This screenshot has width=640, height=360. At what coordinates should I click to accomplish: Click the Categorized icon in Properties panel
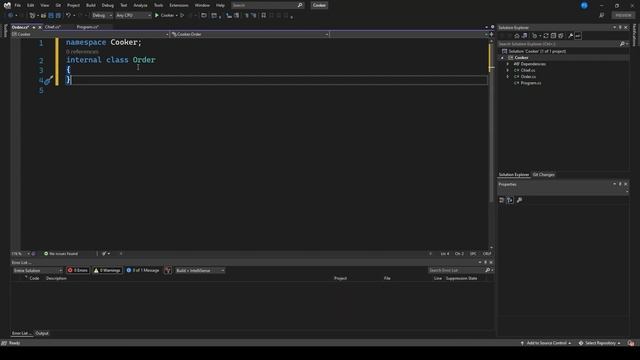pos(502,200)
